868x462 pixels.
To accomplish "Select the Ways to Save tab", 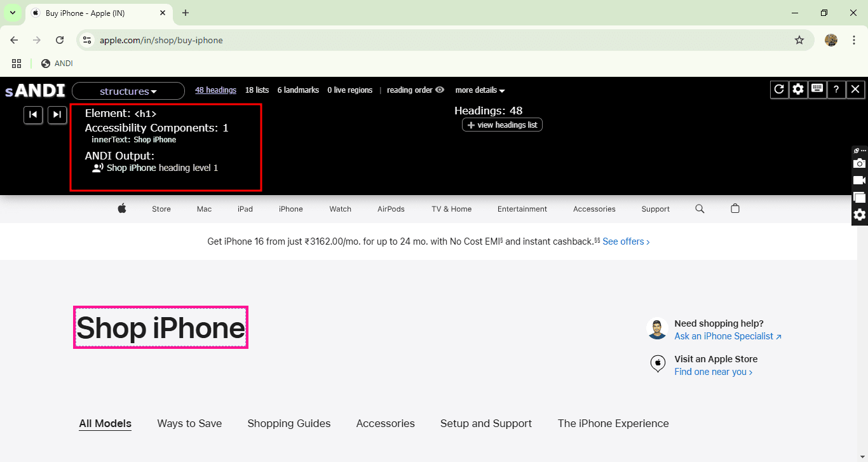I will tap(189, 423).
